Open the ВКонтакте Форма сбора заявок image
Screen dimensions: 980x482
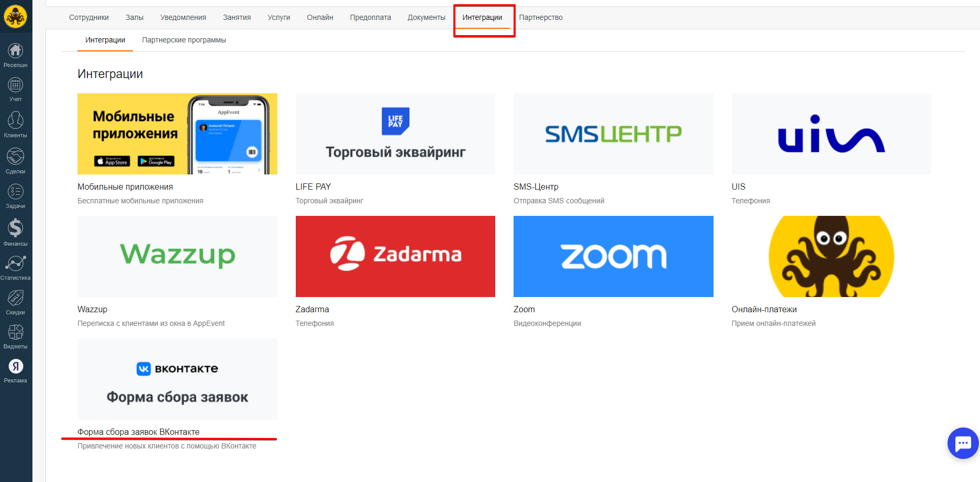(177, 379)
